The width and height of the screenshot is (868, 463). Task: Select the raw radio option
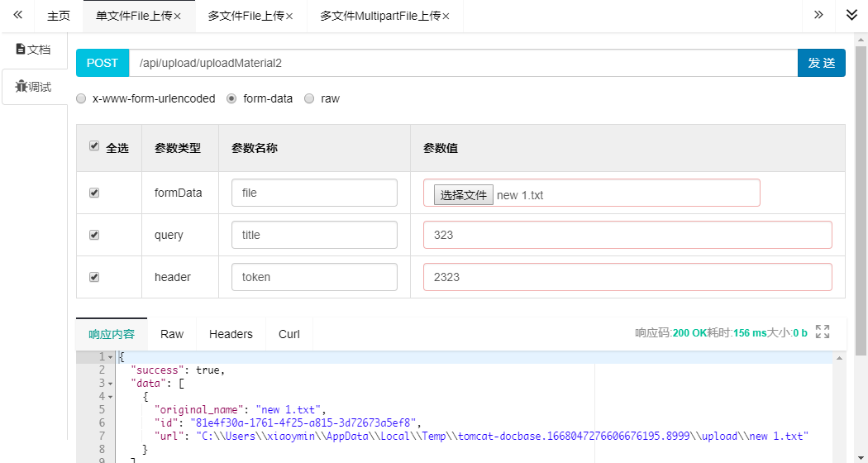(x=309, y=98)
